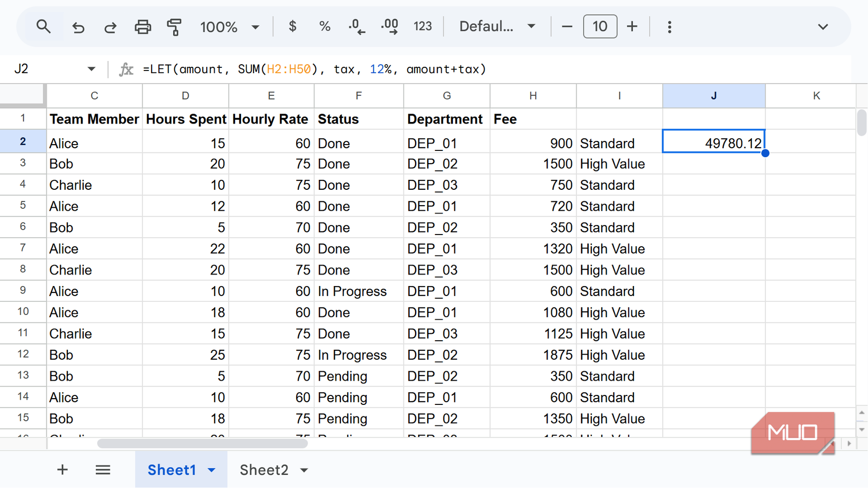Image resolution: width=868 pixels, height=488 pixels.
Task: Print the spreadsheet
Action: (x=143, y=27)
